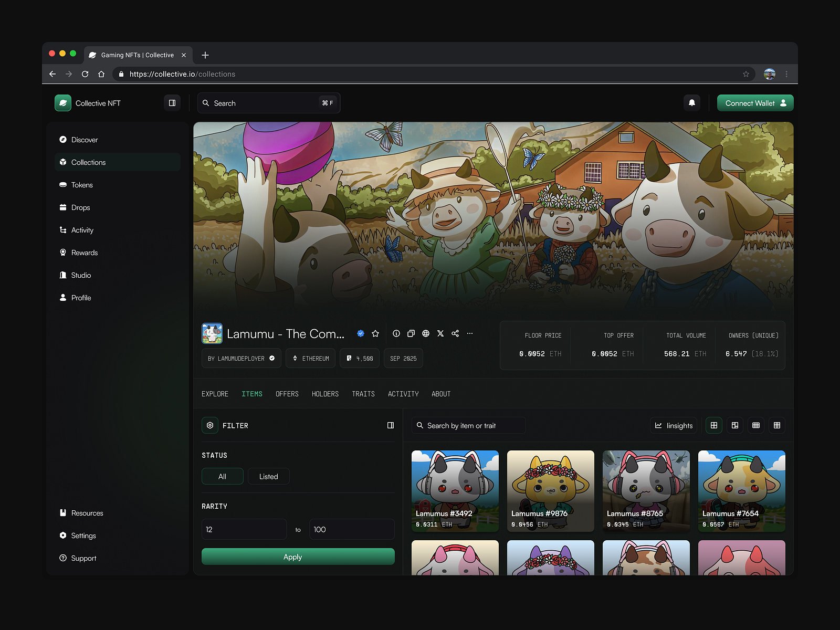Open notifications via the bell icon
840x630 pixels.
[692, 103]
